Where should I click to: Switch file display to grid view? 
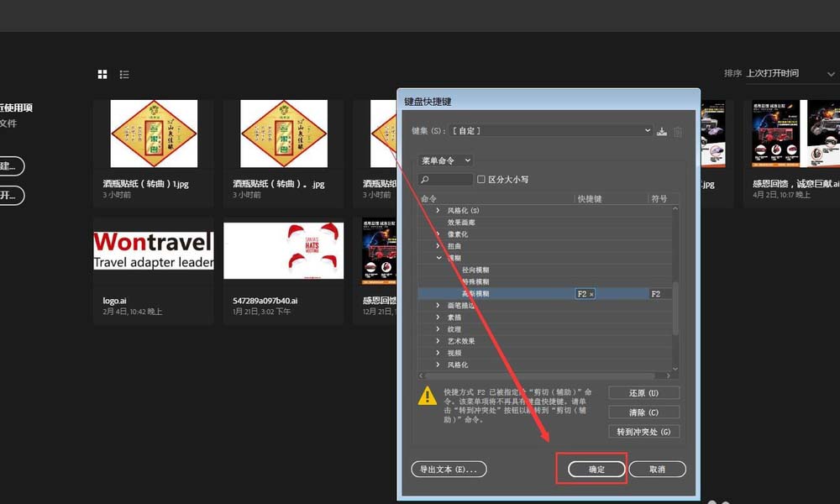click(x=102, y=74)
